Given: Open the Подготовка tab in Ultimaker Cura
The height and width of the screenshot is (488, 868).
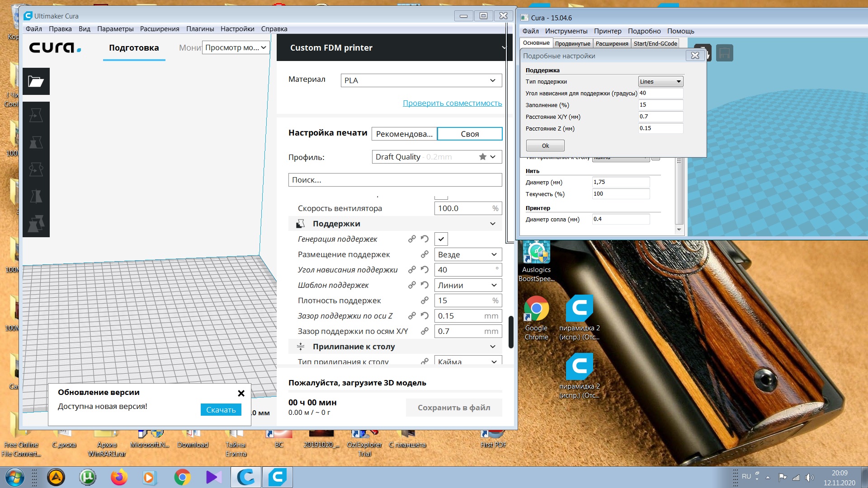Looking at the screenshot, I should coord(134,48).
